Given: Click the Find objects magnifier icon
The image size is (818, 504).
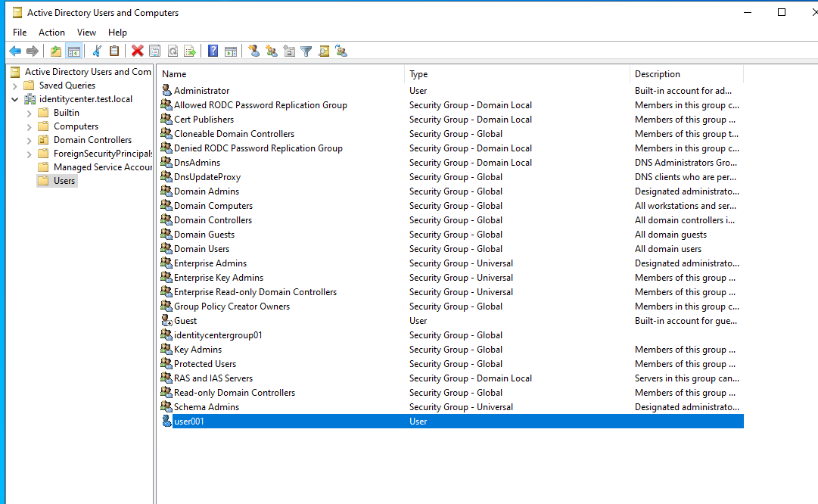Looking at the screenshot, I should 324,51.
